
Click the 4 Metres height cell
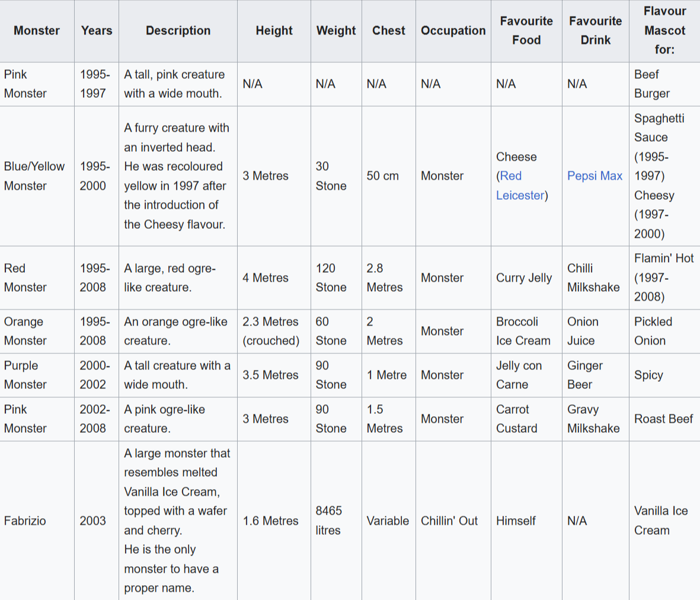click(x=274, y=277)
